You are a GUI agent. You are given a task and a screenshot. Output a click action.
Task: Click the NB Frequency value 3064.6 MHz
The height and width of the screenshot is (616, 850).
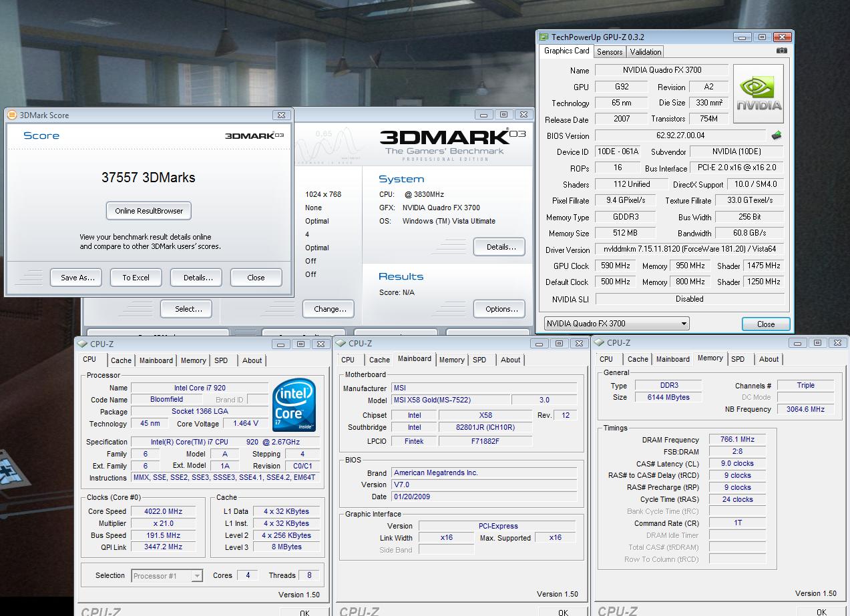(805, 409)
